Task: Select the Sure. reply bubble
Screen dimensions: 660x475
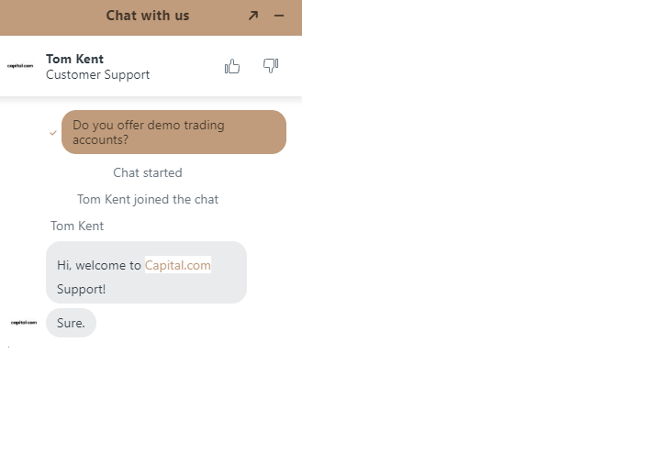Action: tap(71, 323)
